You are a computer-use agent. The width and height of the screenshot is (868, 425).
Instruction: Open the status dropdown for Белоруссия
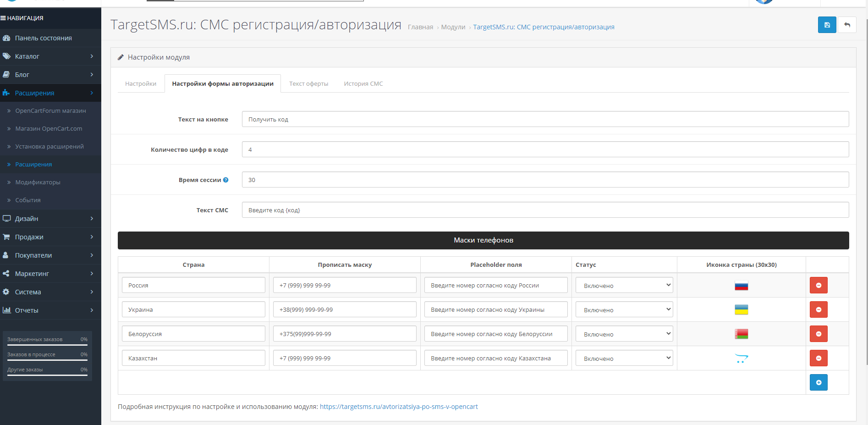pos(624,334)
